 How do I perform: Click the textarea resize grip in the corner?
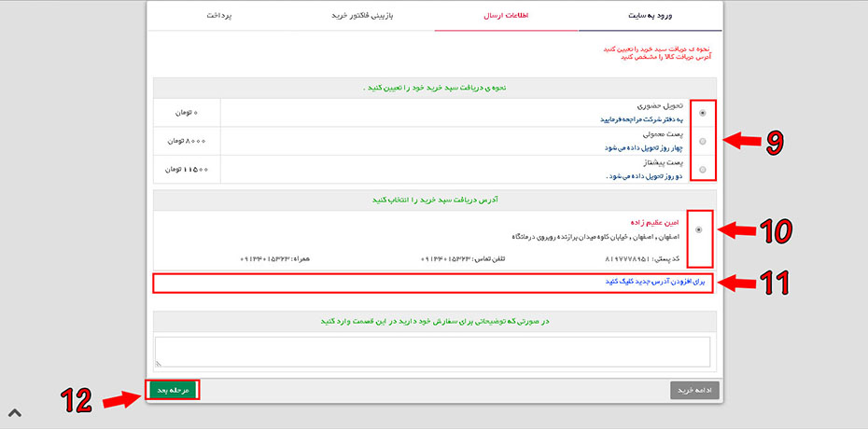point(159,363)
